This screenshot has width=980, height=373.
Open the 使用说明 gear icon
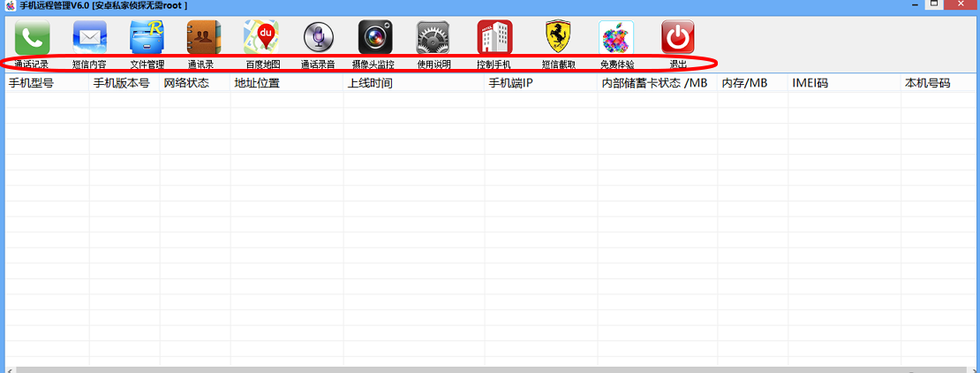[x=433, y=37]
